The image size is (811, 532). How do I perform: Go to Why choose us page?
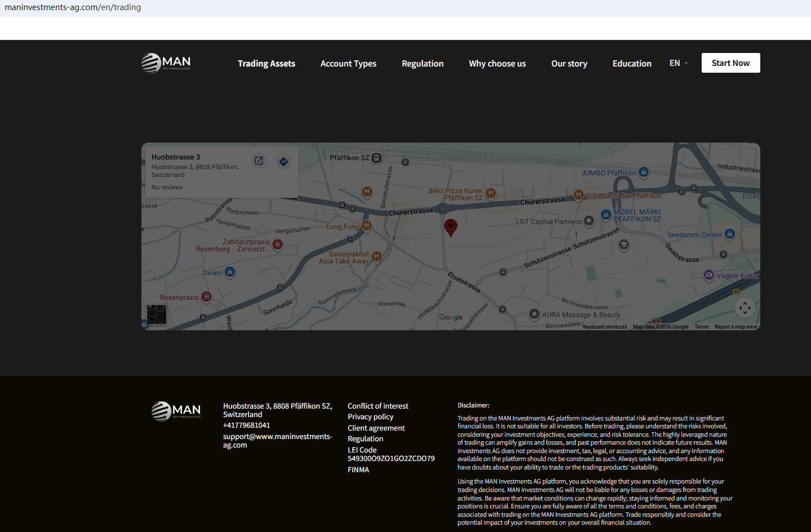point(497,64)
